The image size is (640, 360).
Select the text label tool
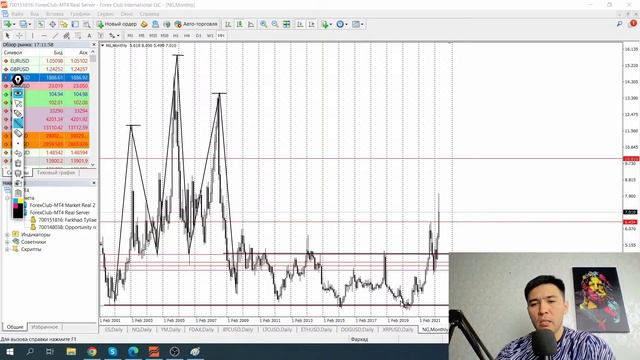click(101, 36)
